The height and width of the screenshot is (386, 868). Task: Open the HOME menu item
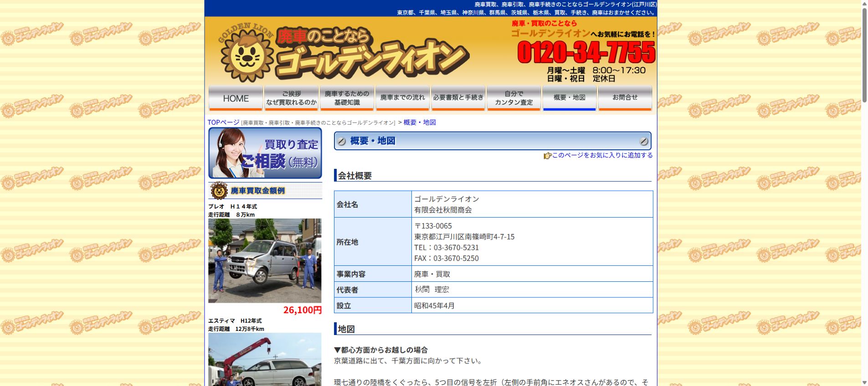(236, 98)
